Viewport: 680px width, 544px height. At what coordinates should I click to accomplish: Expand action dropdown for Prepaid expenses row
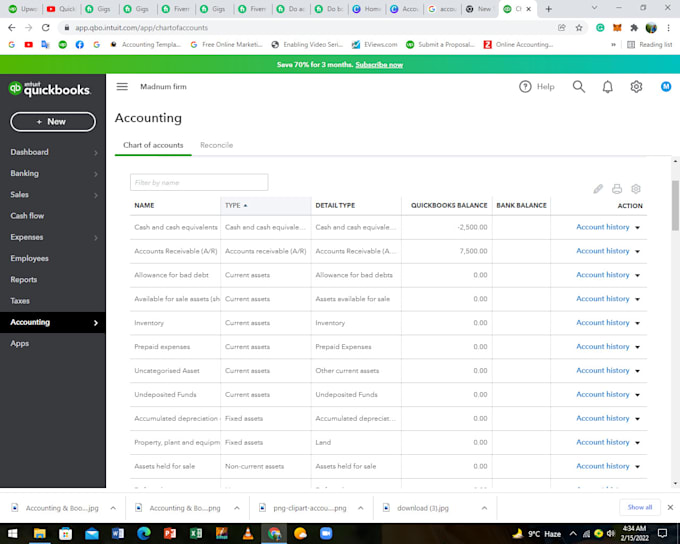click(638, 347)
